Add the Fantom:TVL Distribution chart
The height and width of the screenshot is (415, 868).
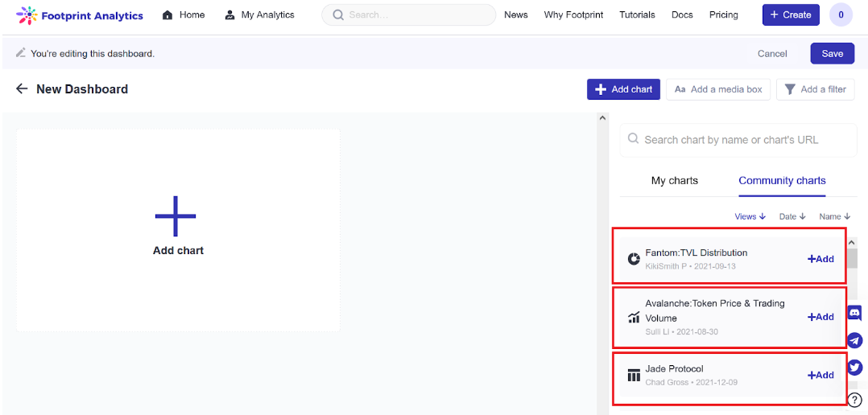point(820,259)
